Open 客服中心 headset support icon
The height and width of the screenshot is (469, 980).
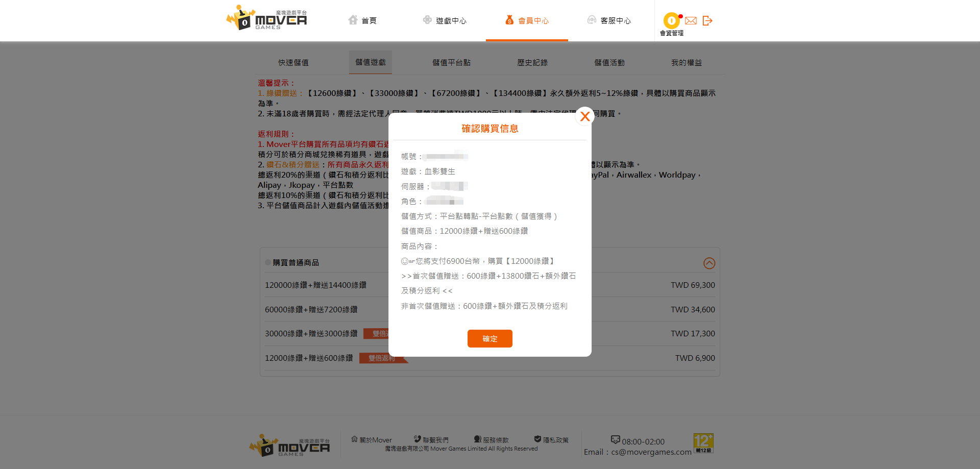point(591,20)
